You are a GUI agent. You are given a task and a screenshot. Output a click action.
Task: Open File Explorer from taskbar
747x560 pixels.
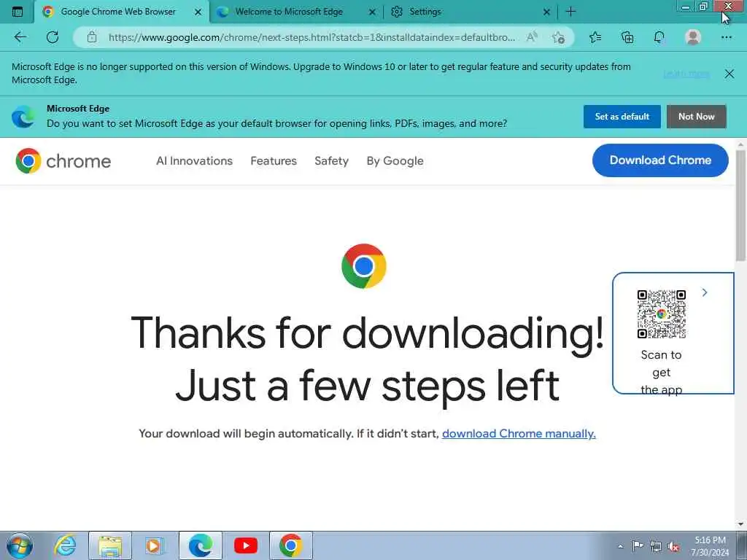[110, 545]
